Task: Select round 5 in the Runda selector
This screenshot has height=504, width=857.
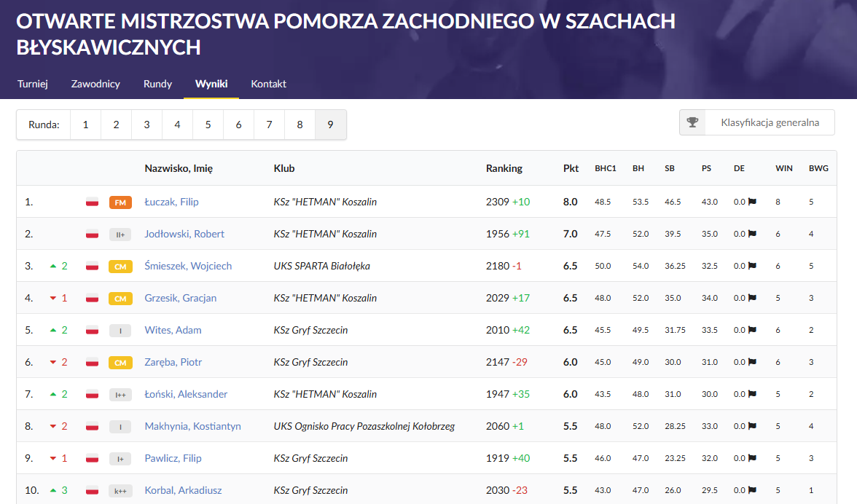Action: coord(208,125)
